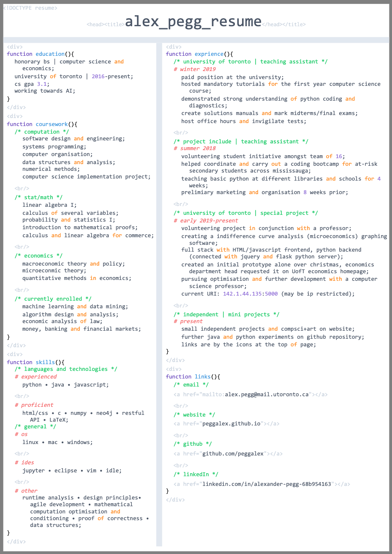Click the alex_pegg_resume page title

click(193, 22)
